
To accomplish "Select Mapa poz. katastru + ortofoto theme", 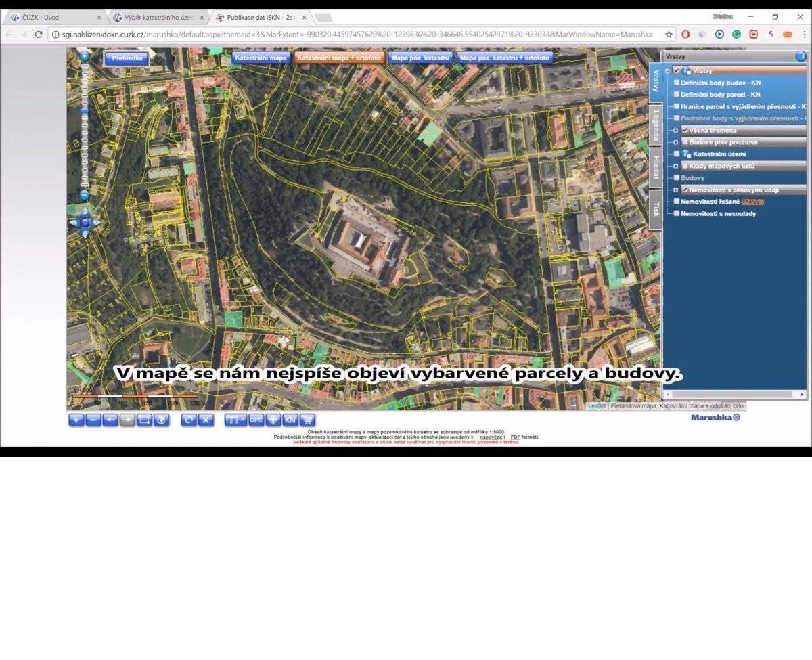I will 505,58.
